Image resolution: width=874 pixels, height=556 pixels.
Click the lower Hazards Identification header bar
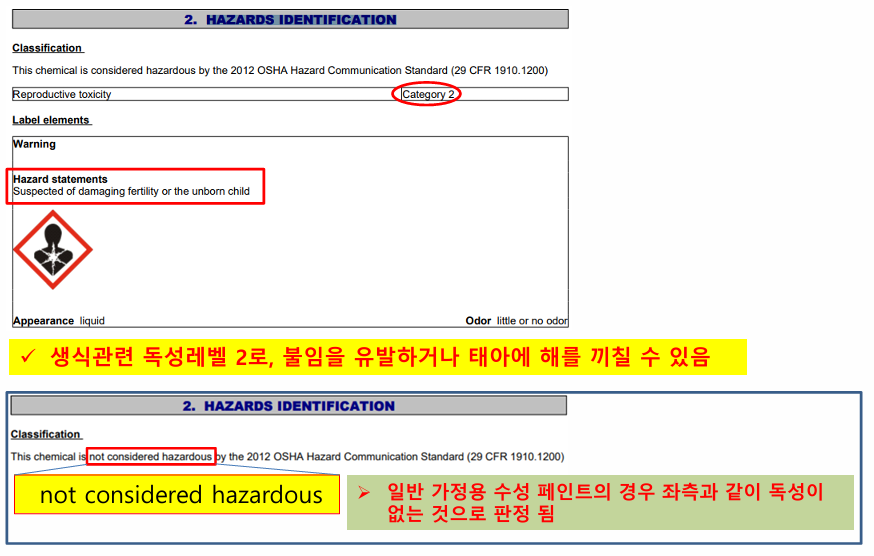click(289, 406)
